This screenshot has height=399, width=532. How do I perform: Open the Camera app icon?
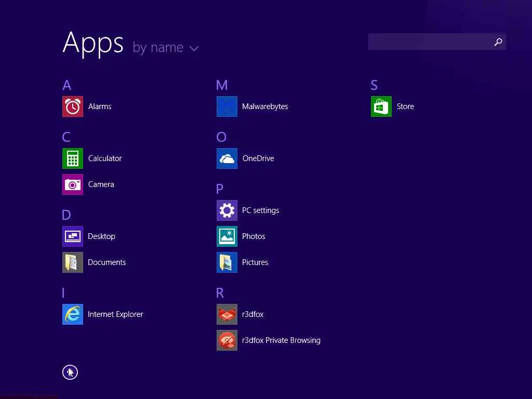click(x=73, y=184)
